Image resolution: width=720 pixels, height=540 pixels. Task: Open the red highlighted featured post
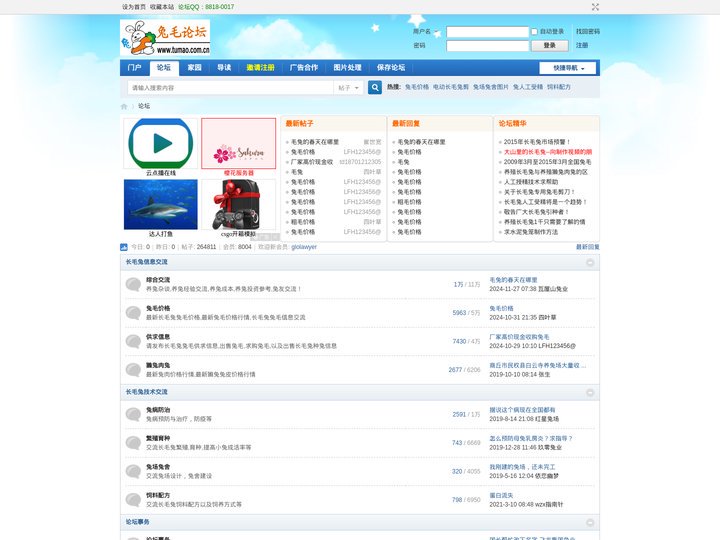click(548, 152)
